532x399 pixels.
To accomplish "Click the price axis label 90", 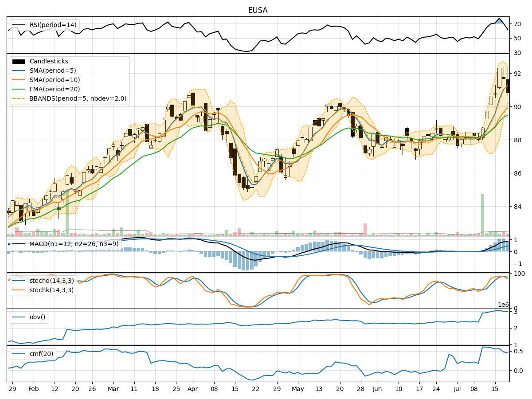I will 517,107.
